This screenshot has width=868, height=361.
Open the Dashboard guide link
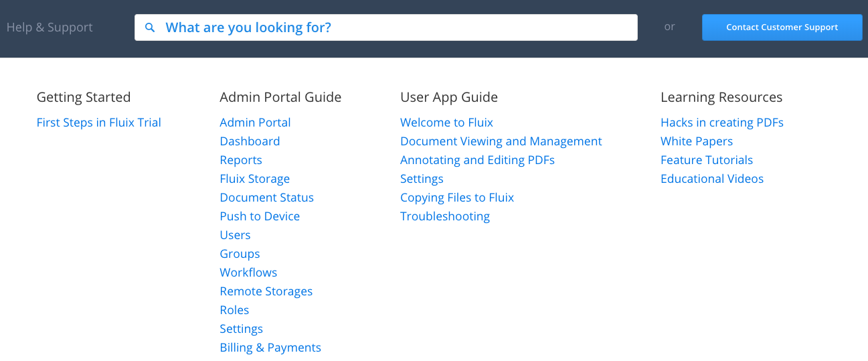(250, 141)
